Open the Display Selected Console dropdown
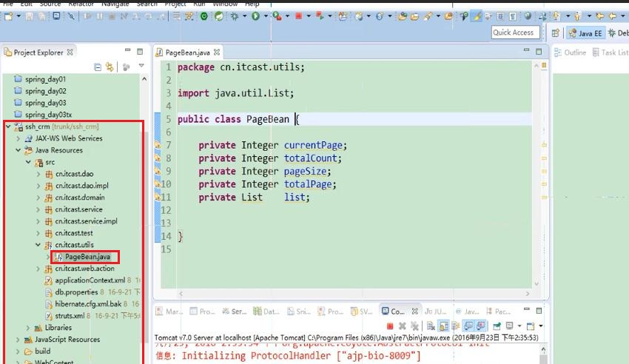Viewport: 629px width, 364px height. tap(519, 326)
